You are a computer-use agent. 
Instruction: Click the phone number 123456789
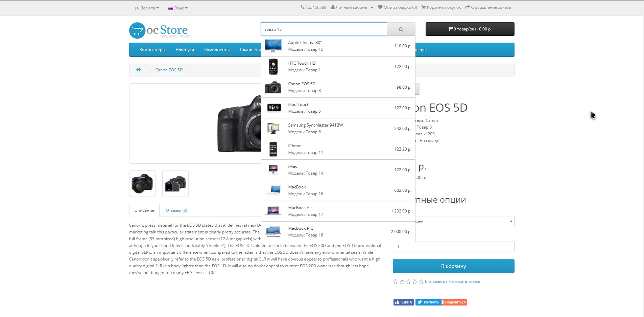coord(314,7)
